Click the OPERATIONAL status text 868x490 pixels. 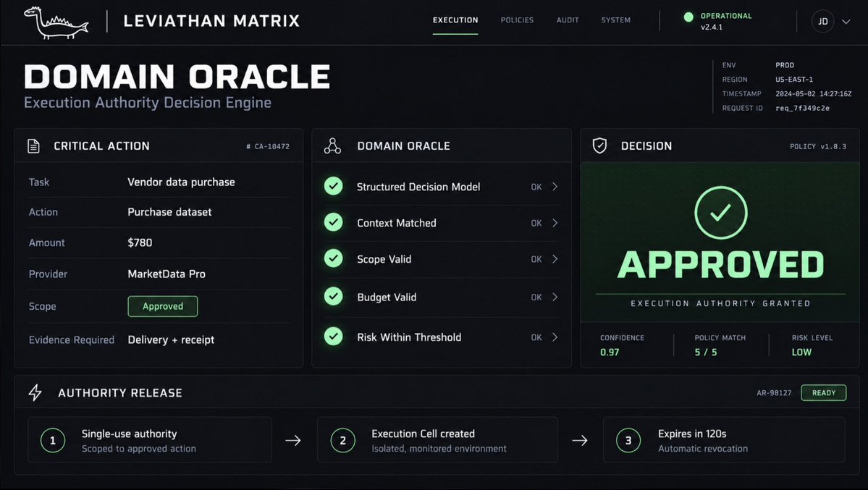(x=726, y=15)
